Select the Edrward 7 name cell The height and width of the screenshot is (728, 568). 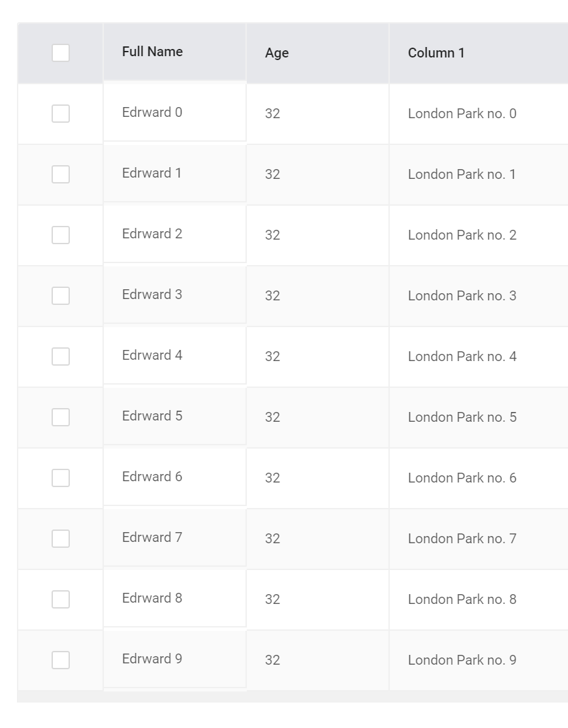(151, 538)
